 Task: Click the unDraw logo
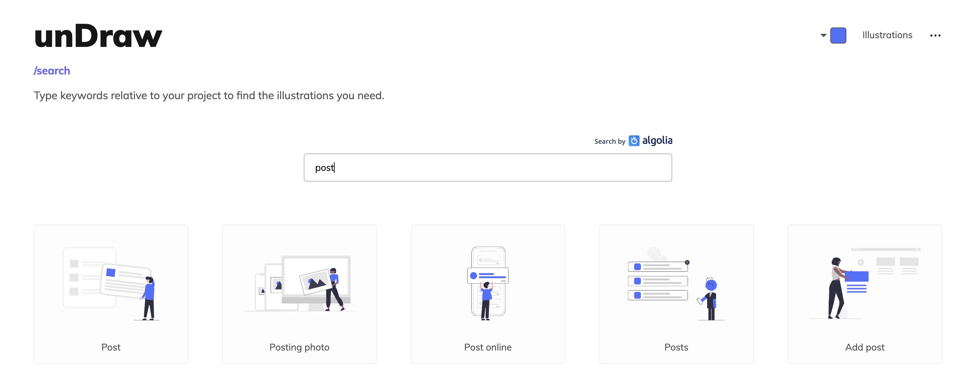(98, 36)
